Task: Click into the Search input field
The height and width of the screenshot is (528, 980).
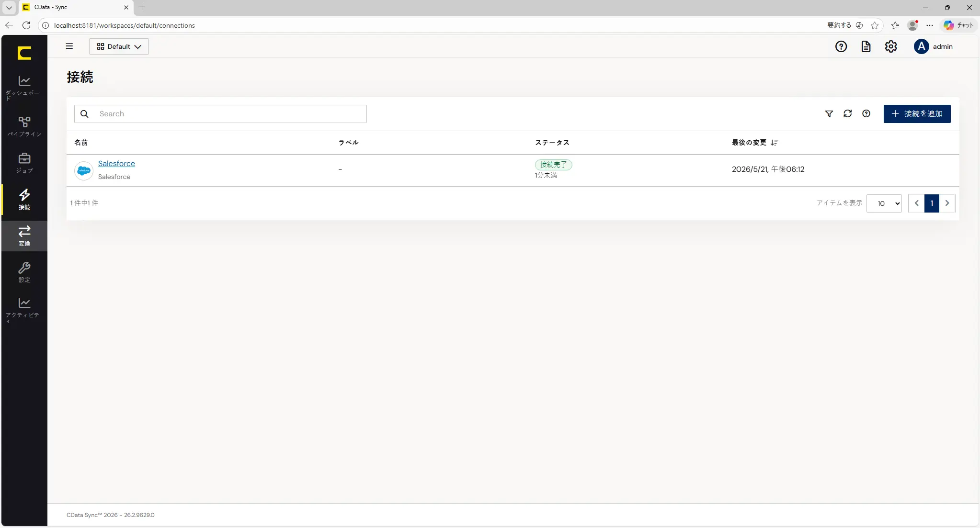Action: click(220, 114)
